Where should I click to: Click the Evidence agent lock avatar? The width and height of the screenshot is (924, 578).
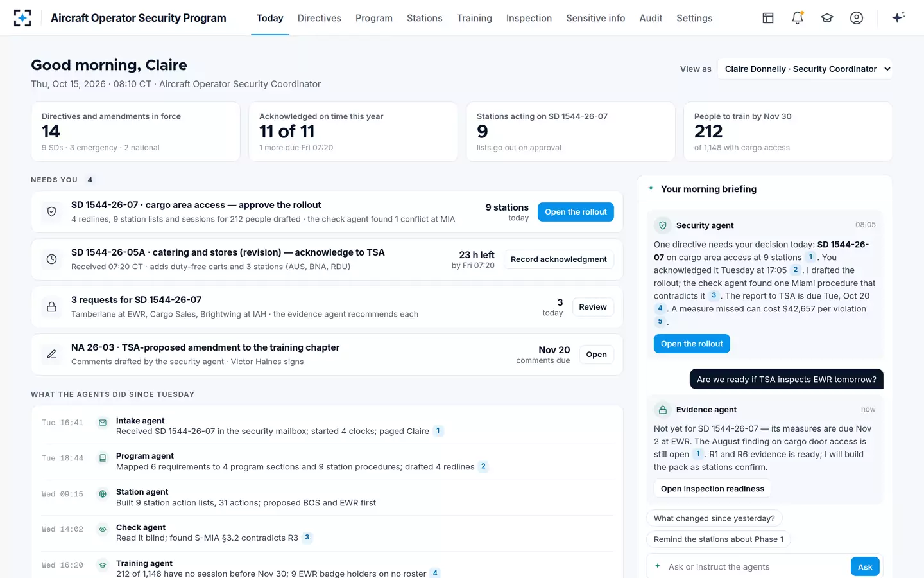663,410
